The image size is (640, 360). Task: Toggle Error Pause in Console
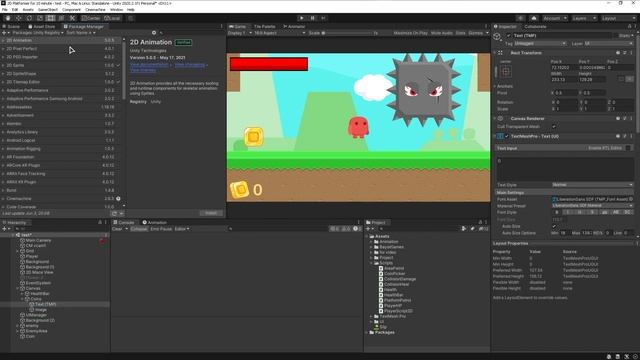pos(161,229)
